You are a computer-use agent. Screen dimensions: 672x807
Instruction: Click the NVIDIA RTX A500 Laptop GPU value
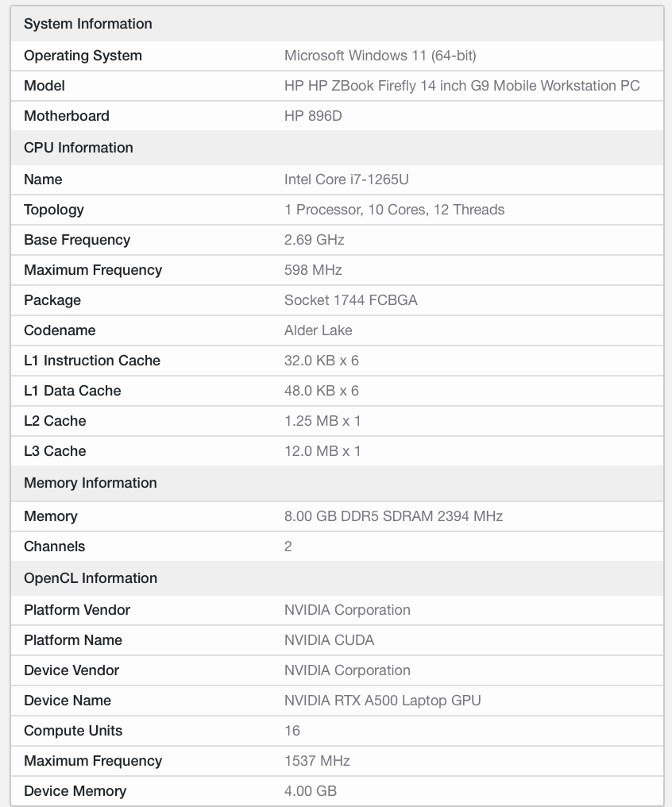(x=382, y=701)
